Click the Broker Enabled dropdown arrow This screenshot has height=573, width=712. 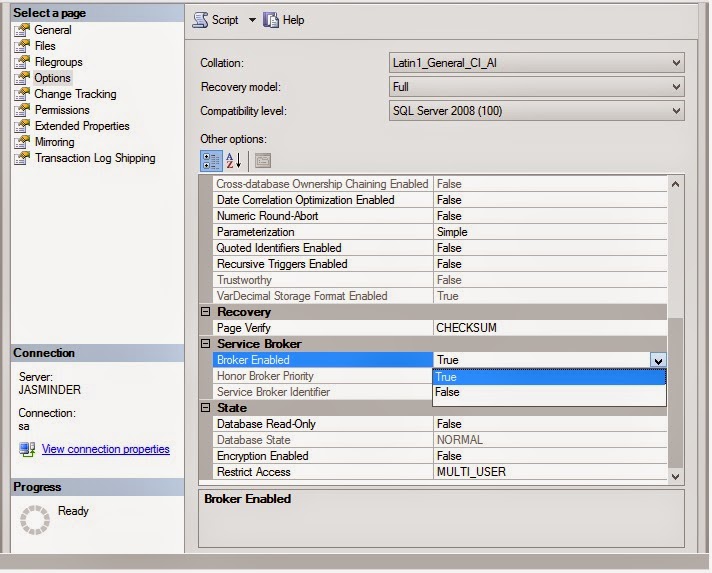[x=658, y=361]
